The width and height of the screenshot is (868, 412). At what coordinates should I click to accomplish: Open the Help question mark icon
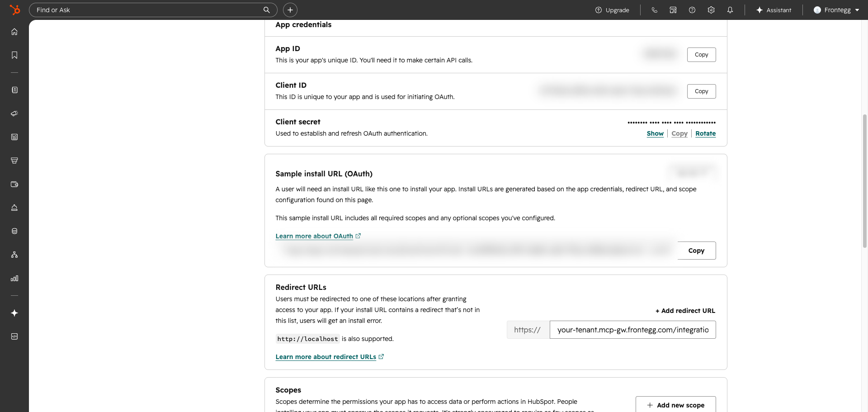point(692,10)
